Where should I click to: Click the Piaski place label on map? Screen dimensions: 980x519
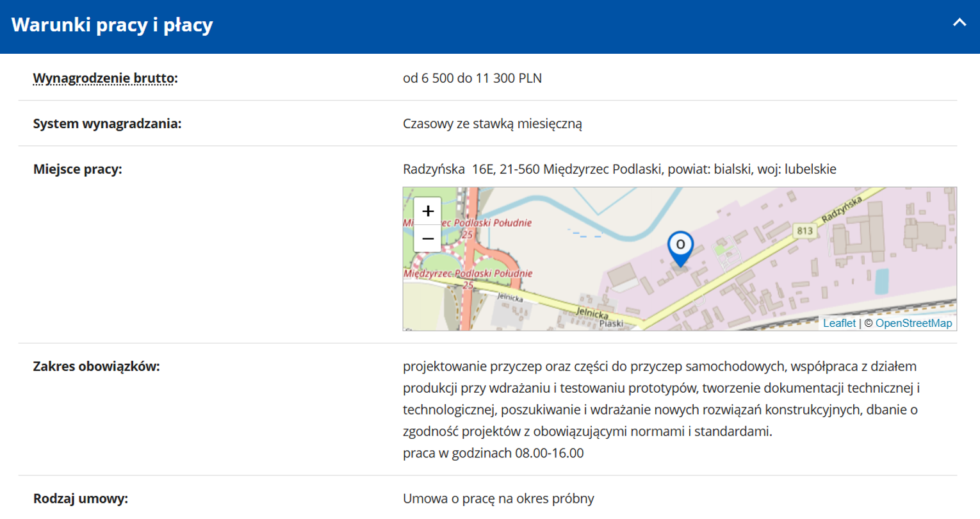pyautogui.click(x=611, y=324)
